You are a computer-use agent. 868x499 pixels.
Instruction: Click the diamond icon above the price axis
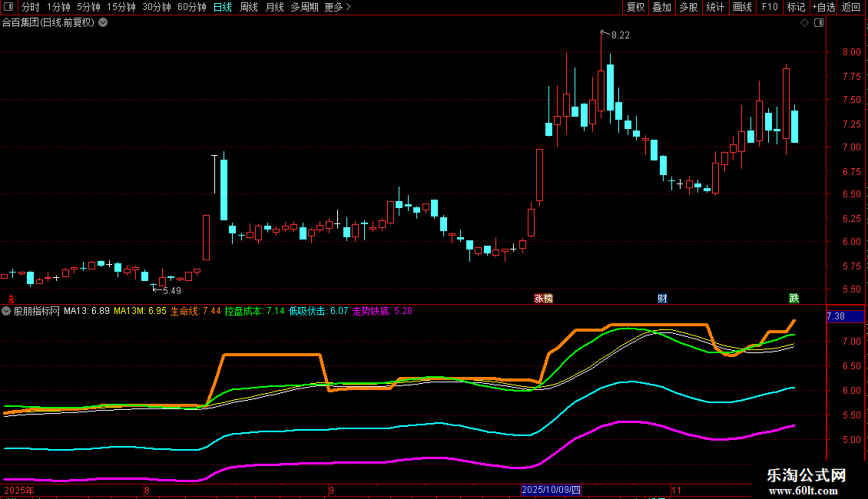click(804, 23)
